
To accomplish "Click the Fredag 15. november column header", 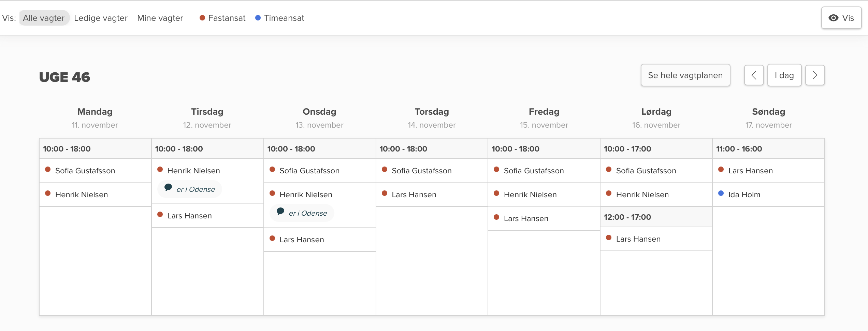I will (x=544, y=118).
